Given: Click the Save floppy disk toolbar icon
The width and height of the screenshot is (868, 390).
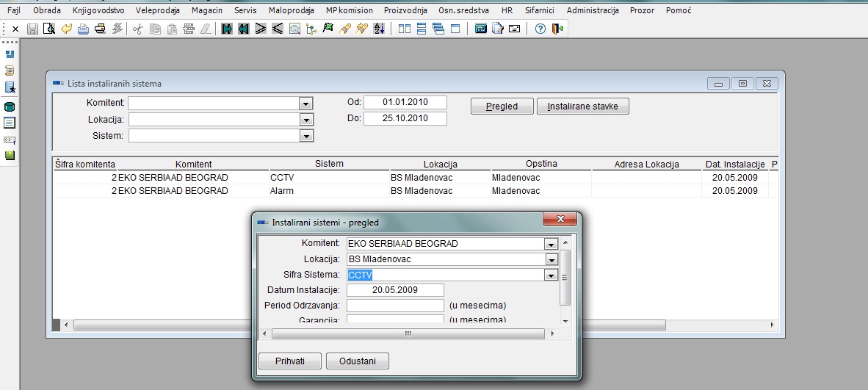Looking at the screenshot, I should coord(32,29).
